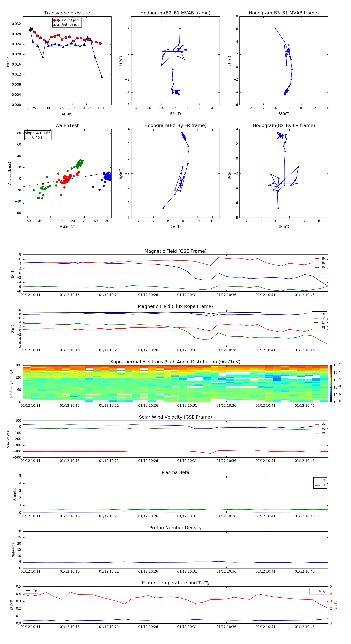Click 'Bz' legend entry in GSE magnetic field

point(320,268)
